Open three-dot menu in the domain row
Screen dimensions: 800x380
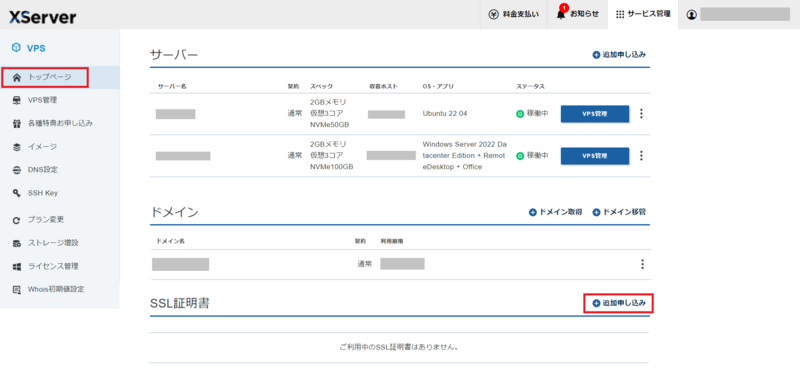click(x=642, y=264)
